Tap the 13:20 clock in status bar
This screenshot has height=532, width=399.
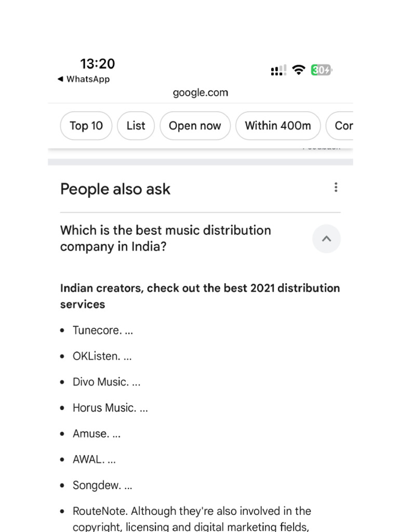click(x=97, y=64)
